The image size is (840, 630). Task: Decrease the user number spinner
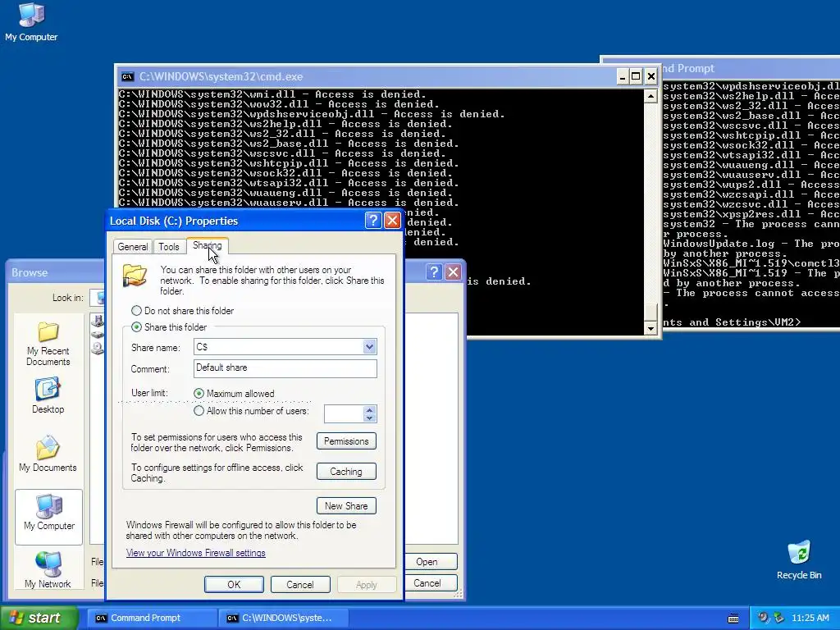click(369, 418)
